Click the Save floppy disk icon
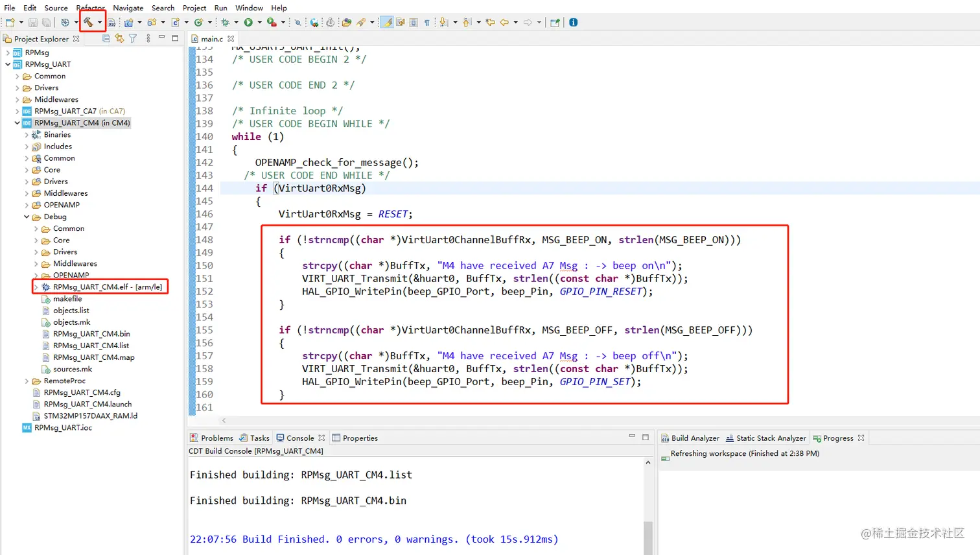Image resolution: width=980 pixels, height=555 pixels. (33, 22)
